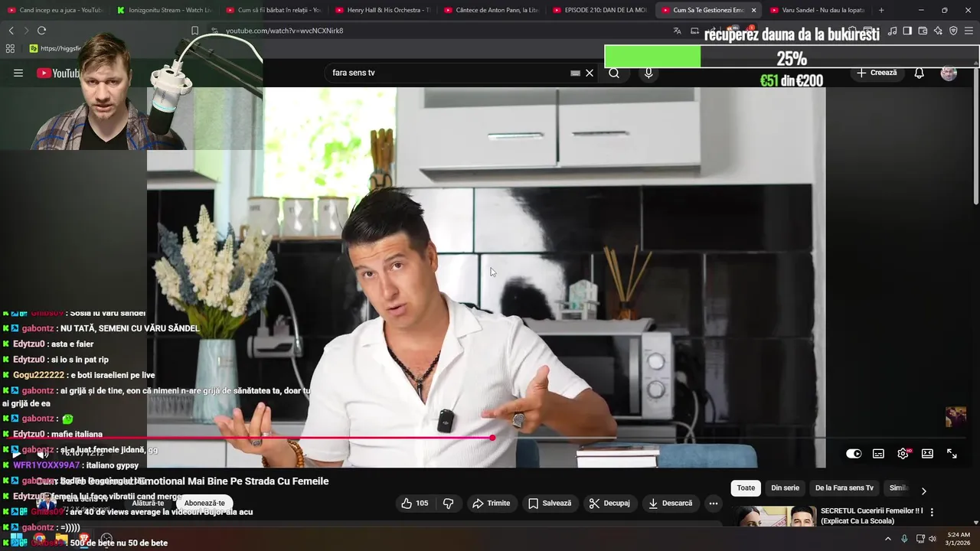The image size is (980, 551).
Task: Click the taskbar microphone tray icon
Action: click(904, 539)
